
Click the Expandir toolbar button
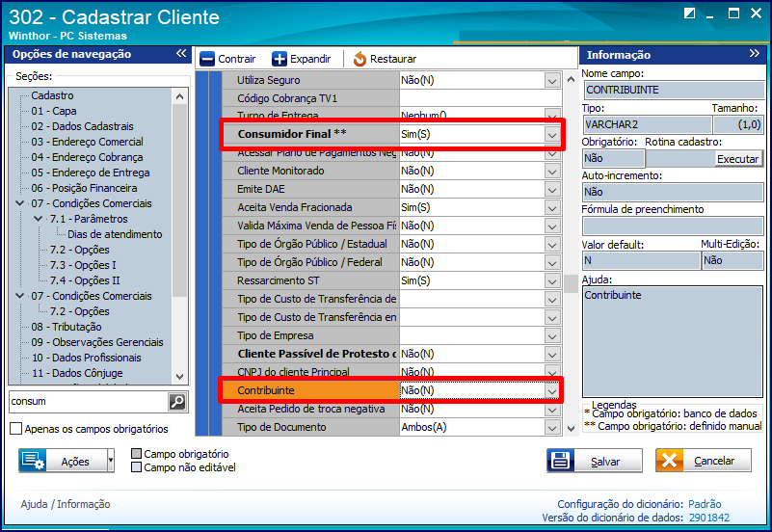pos(302,59)
